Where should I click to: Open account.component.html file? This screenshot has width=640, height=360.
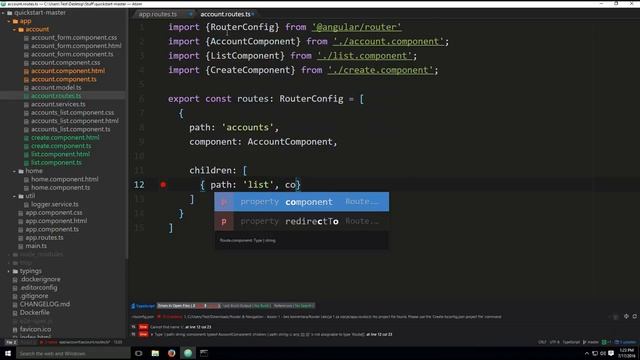click(68, 71)
